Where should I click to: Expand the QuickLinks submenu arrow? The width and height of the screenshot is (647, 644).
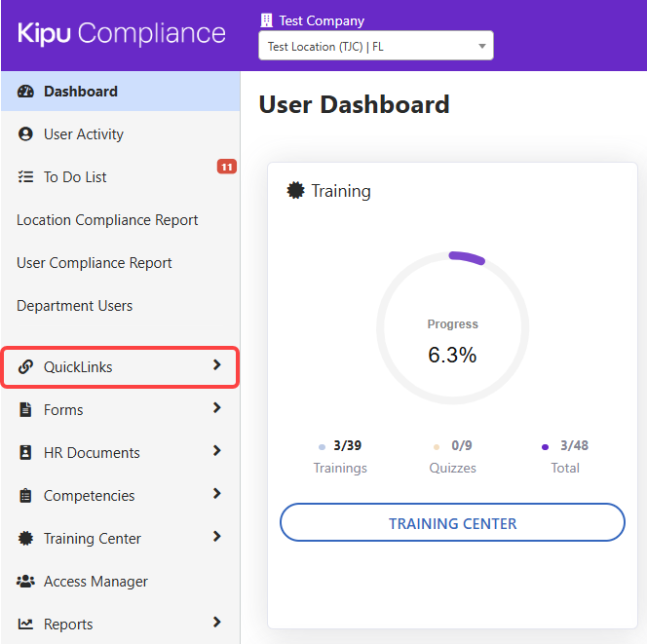[216, 366]
